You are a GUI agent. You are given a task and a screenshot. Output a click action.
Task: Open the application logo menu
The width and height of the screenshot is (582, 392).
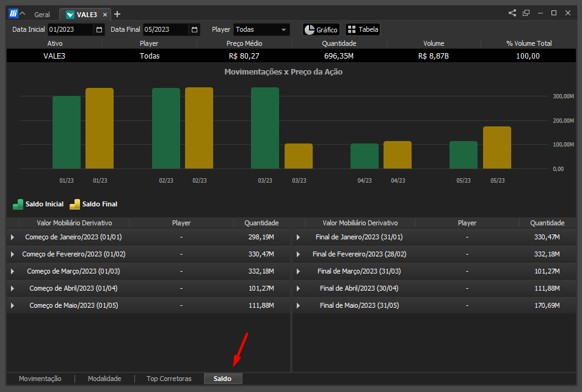[x=13, y=13]
